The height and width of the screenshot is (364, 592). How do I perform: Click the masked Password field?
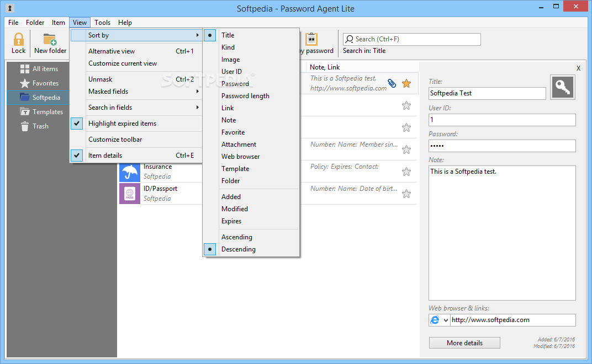(x=502, y=146)
